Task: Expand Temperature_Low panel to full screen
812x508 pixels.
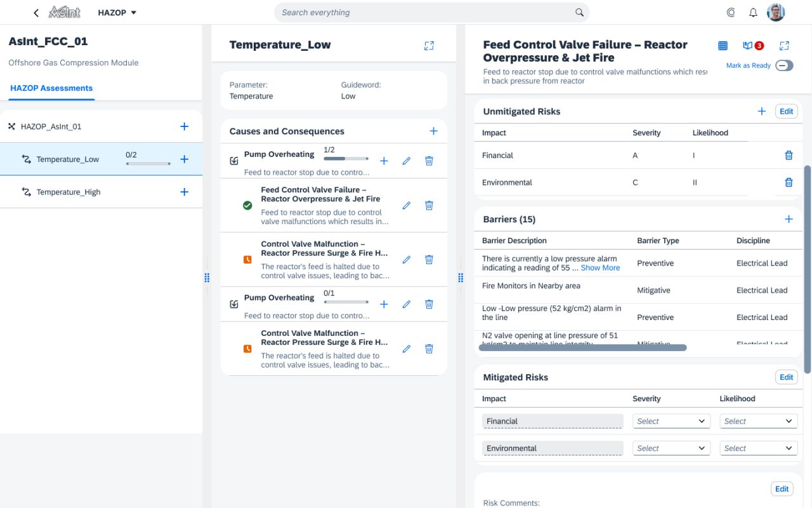Action: coord(429,46)
